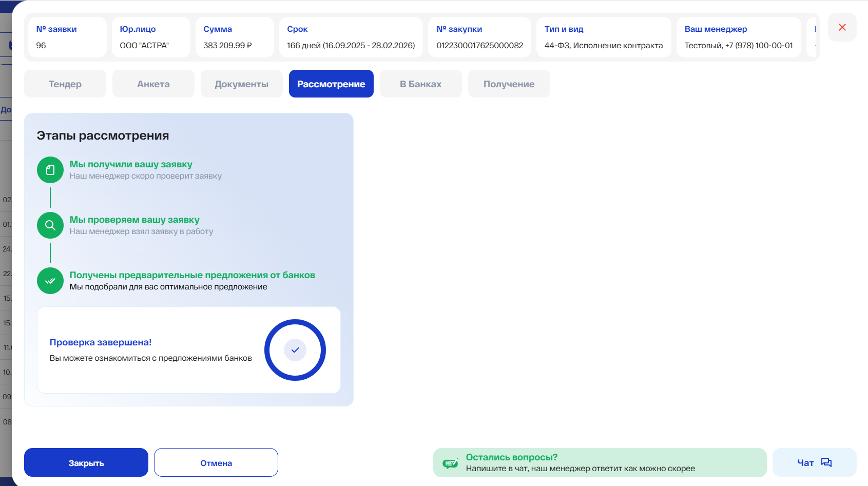The height and width of the screenshot is (486, 868).
Task: Open the Тендер tab
Action: tap(65, 84)
